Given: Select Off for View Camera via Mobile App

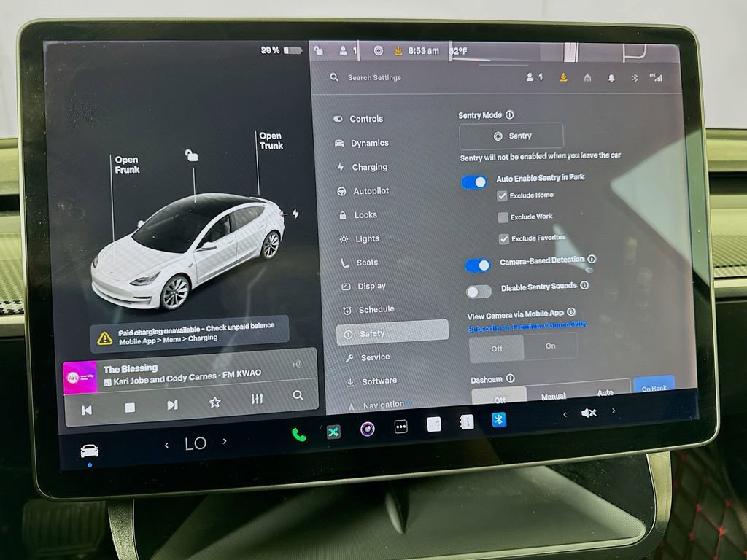Looking at the screenshot, I should point(496,349).
